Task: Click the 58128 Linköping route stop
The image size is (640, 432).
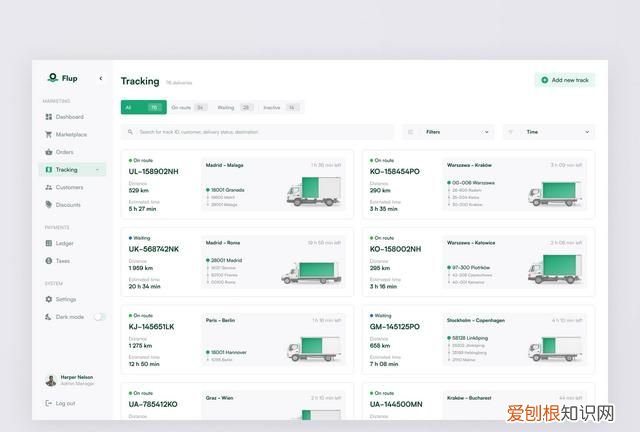Action: (467, 338)
